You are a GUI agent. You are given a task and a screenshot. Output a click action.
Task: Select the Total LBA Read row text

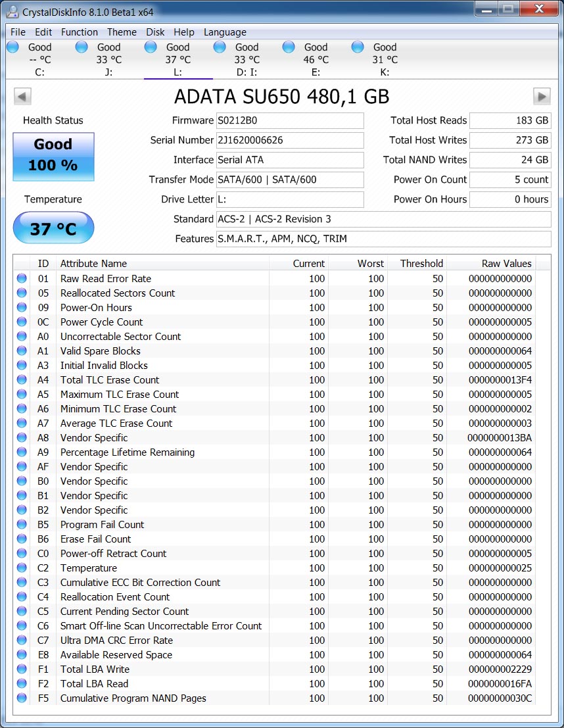tap(94, 683)
